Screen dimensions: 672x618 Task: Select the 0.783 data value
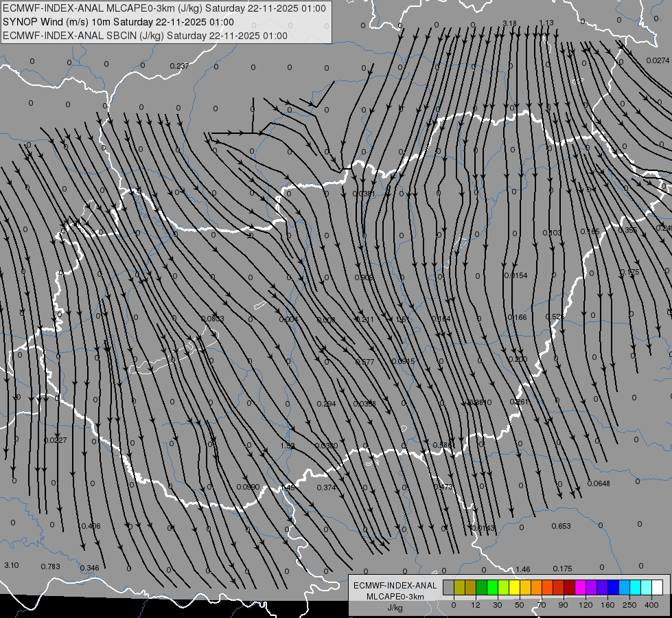click(x=51, y=566)
